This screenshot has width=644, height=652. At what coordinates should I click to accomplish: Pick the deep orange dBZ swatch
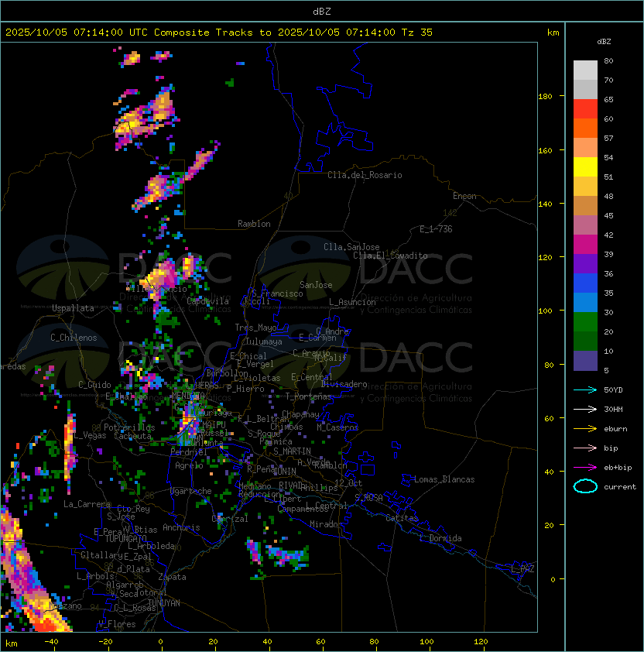585,129
